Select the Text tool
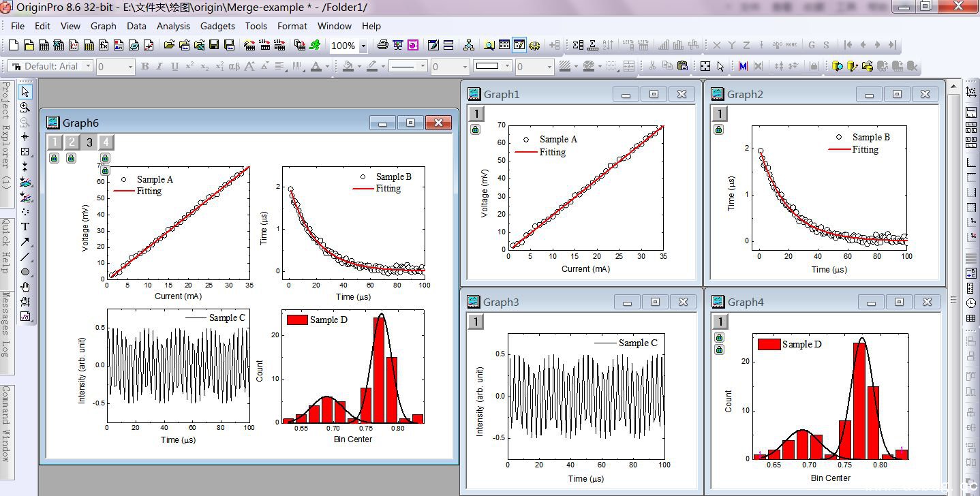 pos(25,226)
